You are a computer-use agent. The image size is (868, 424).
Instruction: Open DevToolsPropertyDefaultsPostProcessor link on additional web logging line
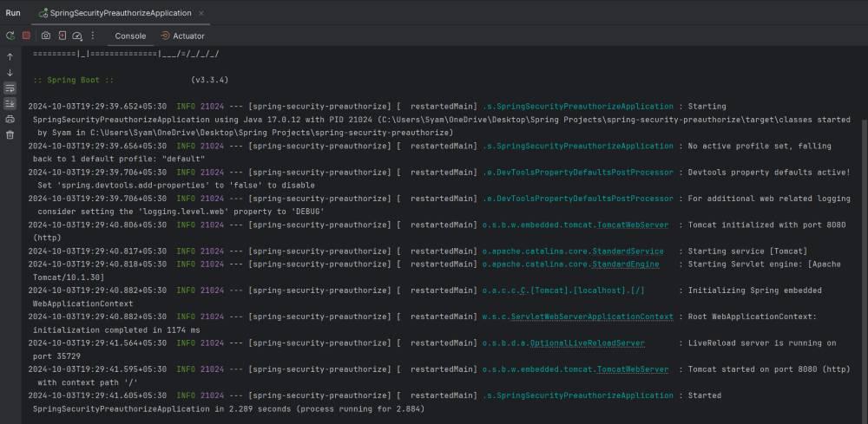click(578, 199)
